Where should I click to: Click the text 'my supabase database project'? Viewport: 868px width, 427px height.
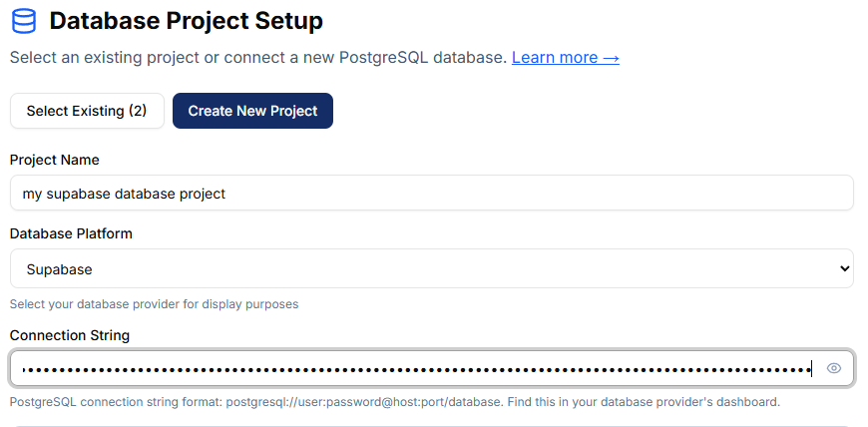coord(124,194)
